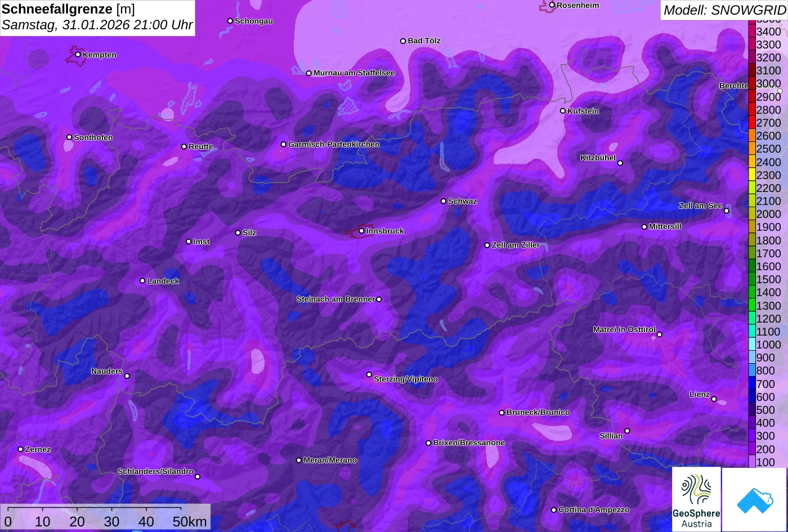Click the Modell: SNOWGRID label
This screenshot has height=532, width=788.
(x=724, y=10)
